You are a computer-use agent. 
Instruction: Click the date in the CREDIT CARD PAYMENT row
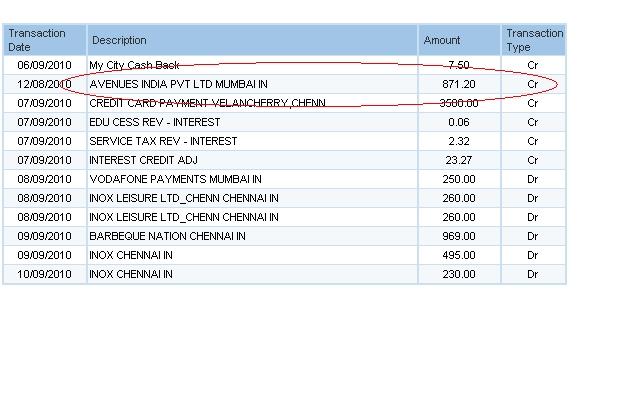[44, 103]
